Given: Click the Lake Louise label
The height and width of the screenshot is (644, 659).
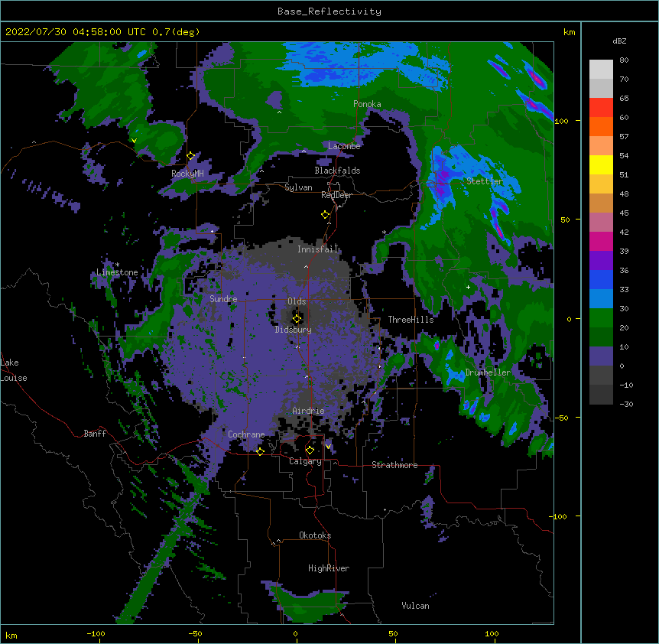Looking at the screenshot, I should point(14,370).
